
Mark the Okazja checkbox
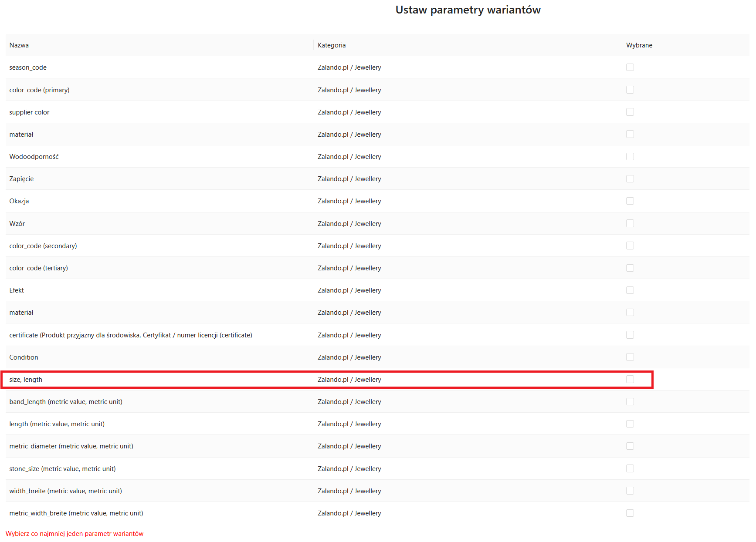(630, 201)
